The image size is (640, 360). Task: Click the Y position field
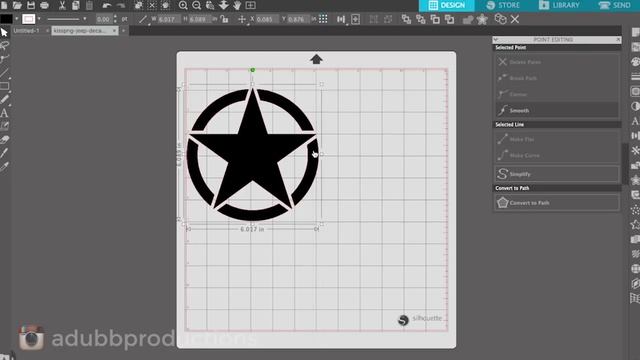298,19
